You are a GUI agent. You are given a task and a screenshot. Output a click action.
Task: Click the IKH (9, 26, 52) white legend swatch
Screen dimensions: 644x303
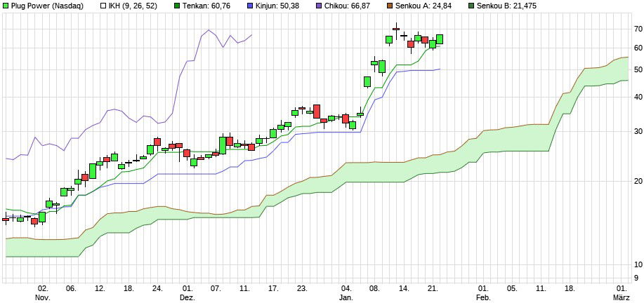coord(103,6)
